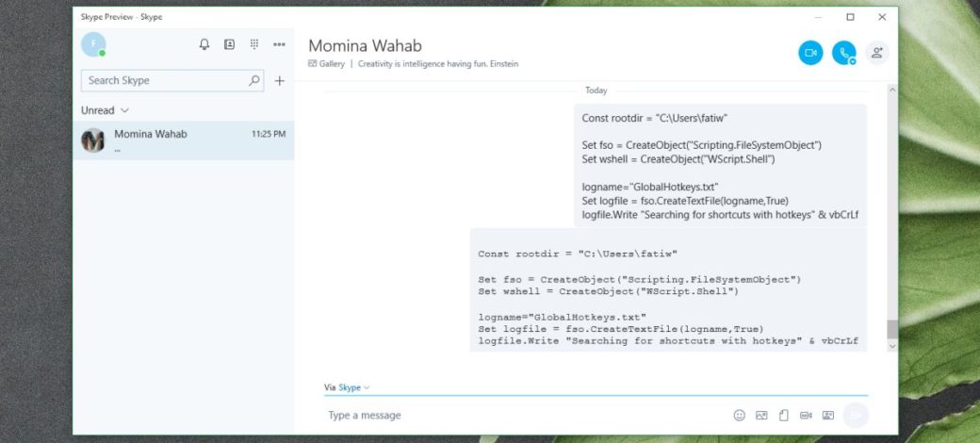980x443 pixels.
Task: Open the emoji picker
Action: pyautogui.click(x=740, y=415)
